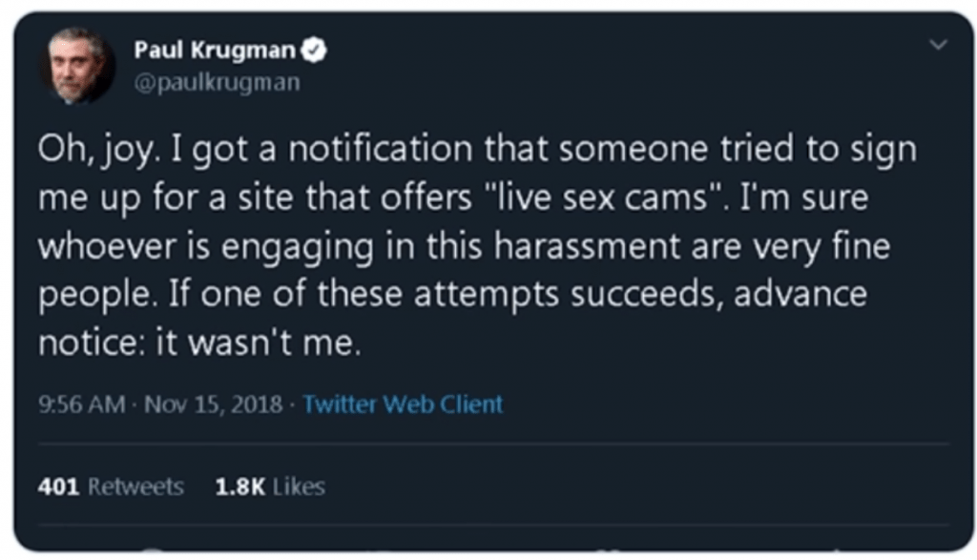The width and height of the screenshot is (977, 560).
Task: View the 401 Retweets list
Action: [x=111, y=486]
